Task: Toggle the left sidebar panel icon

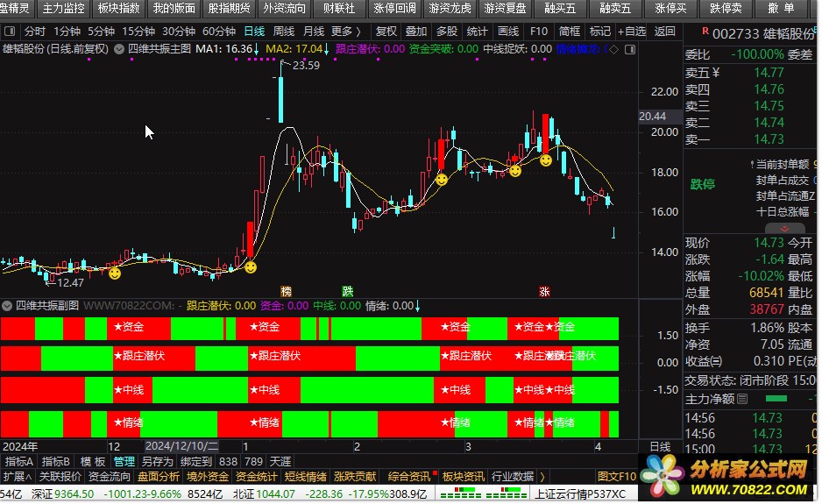Action: tap(10, 32)
